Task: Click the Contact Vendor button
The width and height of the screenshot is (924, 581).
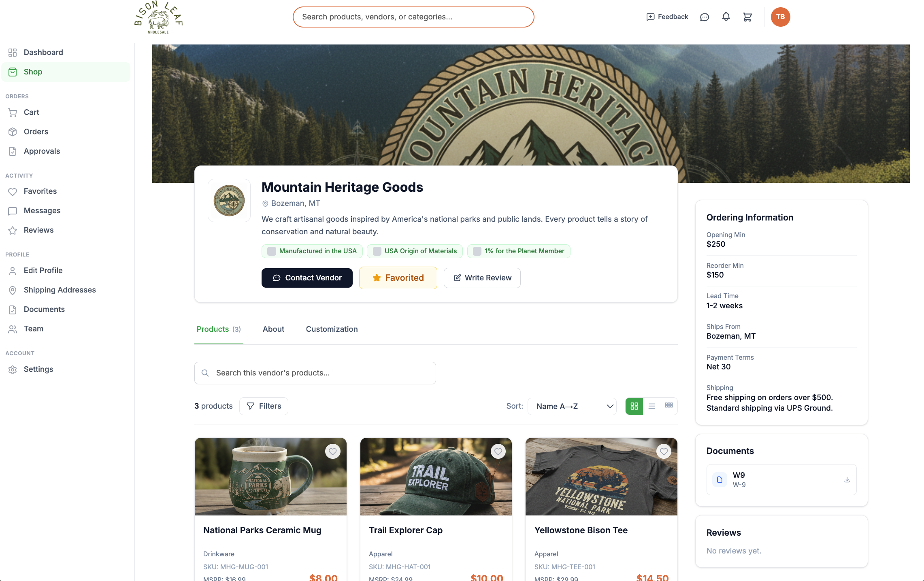Action: pos(307,278)
